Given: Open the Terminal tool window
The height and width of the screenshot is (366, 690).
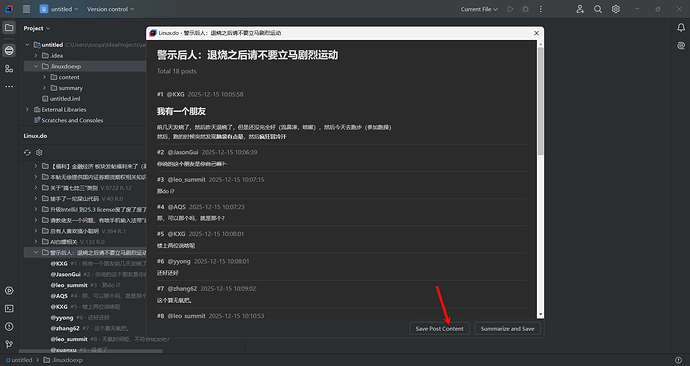Looking at the screenshot, I should click(9, 309).
